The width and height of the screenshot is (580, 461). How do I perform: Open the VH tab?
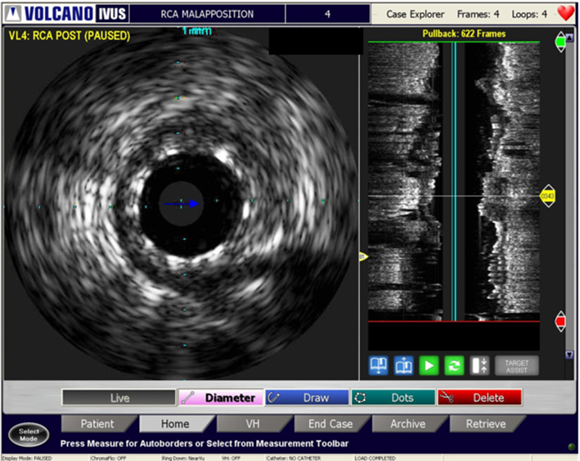click(253, 424)
